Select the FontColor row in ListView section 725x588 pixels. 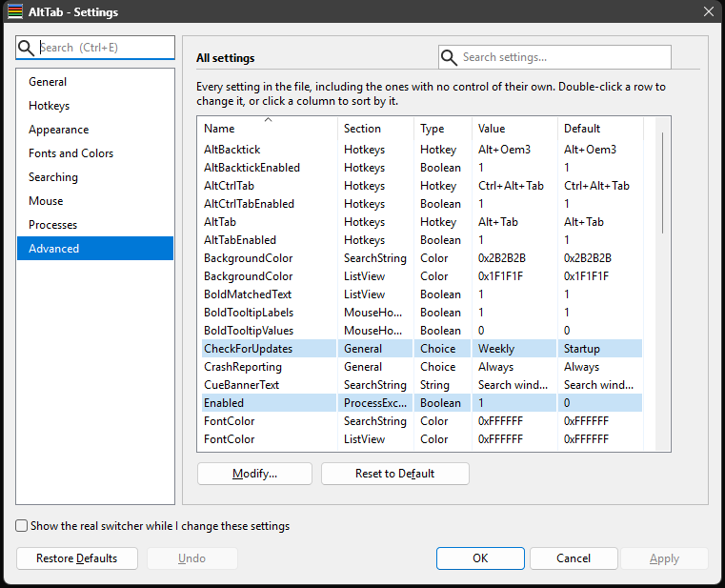point(422,439)
